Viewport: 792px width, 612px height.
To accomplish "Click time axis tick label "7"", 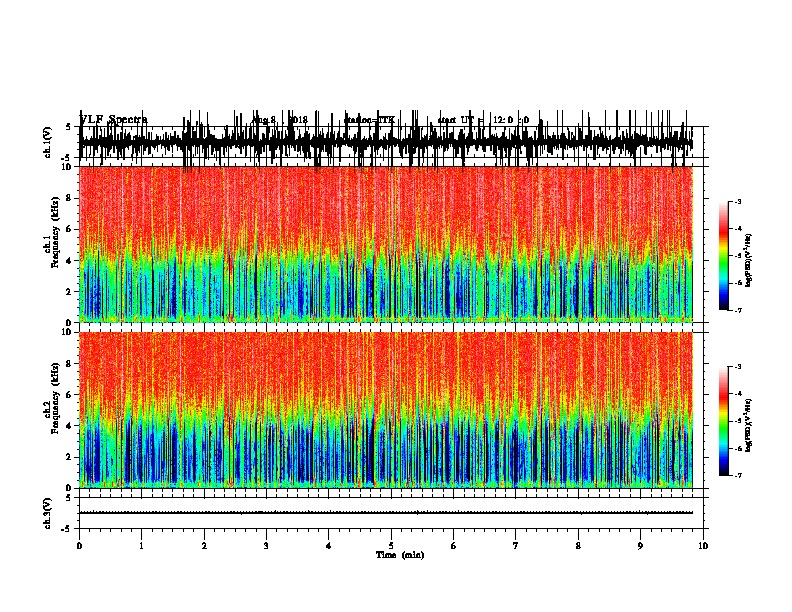I will [516, 546].
